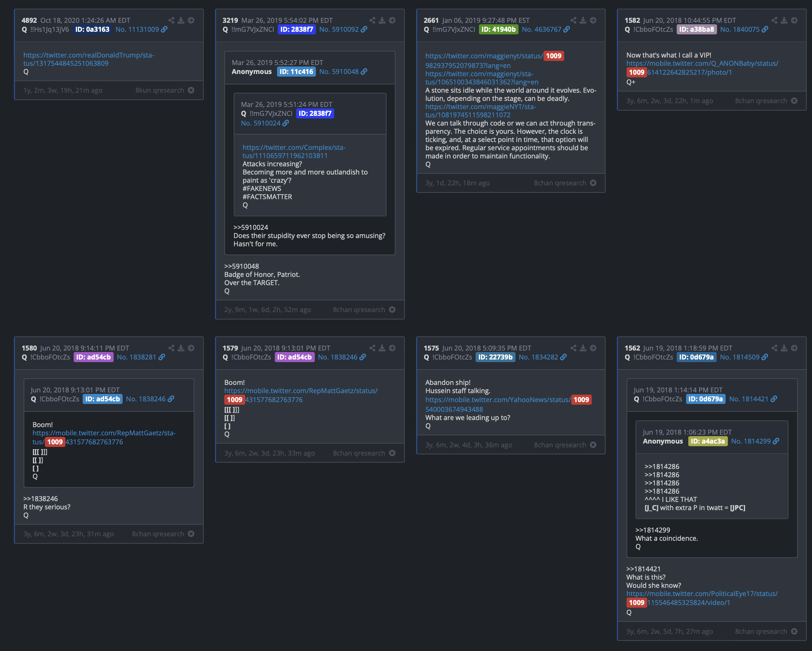
Task: Click the download icon on post 1579
Action: coord(382,348)
